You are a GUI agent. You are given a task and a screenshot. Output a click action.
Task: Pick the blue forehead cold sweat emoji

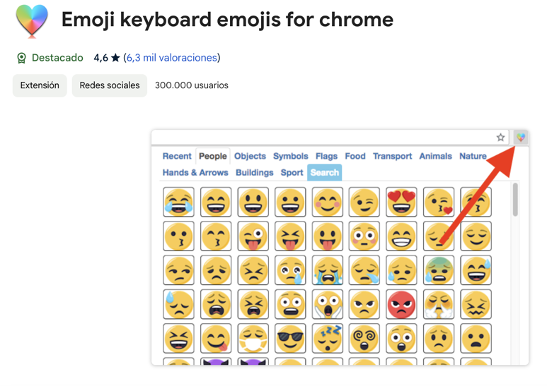pos(439,270)
